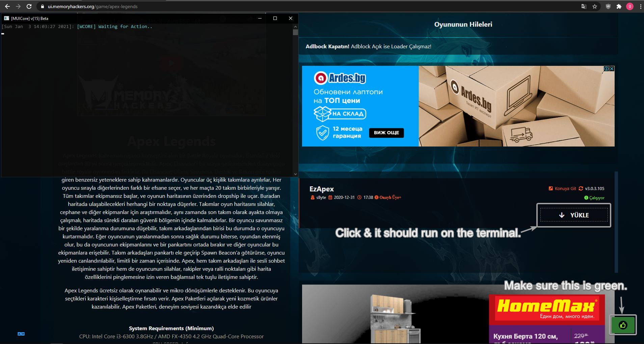Click the warranty shield icon in the ad
The height and width of the screenshot is (344, 644).
click(x=323, y=133)
